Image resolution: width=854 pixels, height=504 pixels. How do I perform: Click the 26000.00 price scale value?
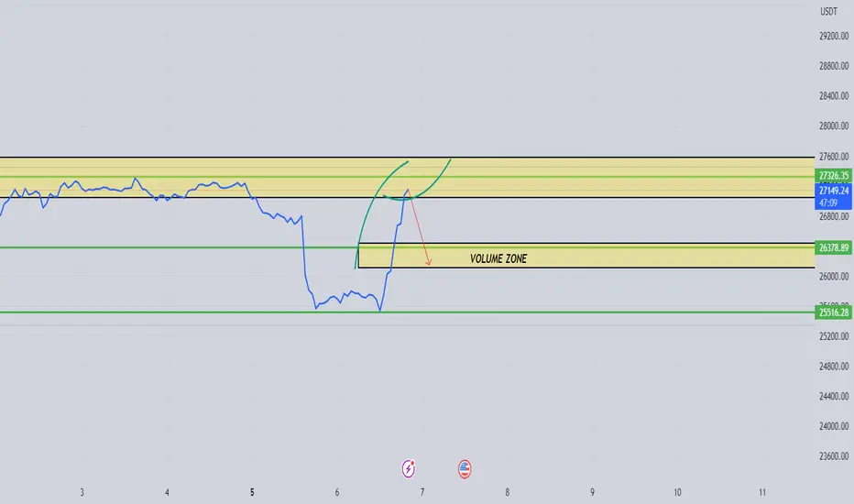pyautogui.click(x=833, y=276)
